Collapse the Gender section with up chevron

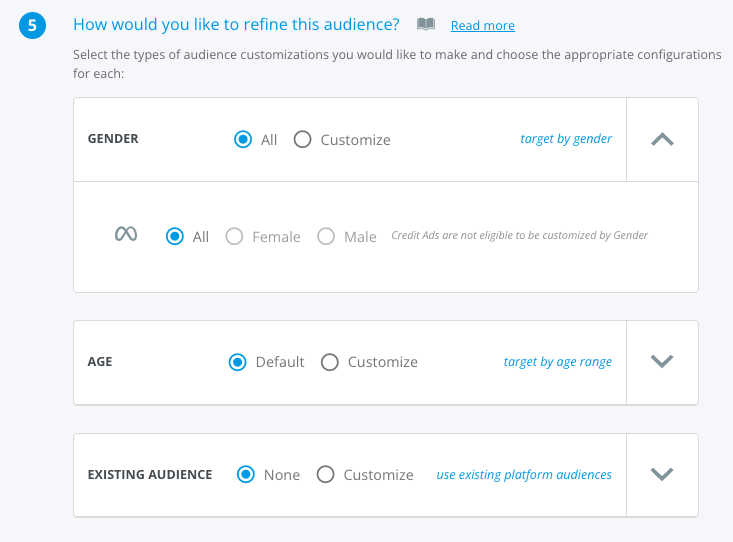pyautogui.click(x=662, y=139)
